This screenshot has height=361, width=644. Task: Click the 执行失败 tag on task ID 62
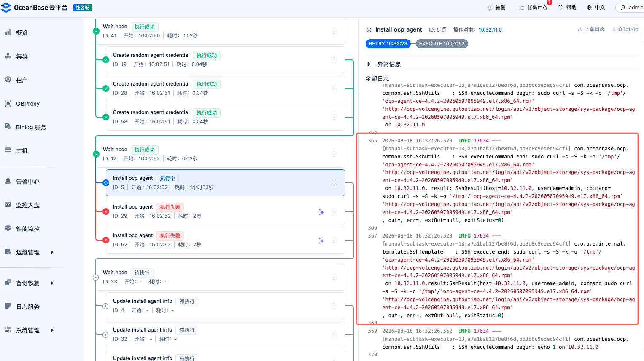170,236
